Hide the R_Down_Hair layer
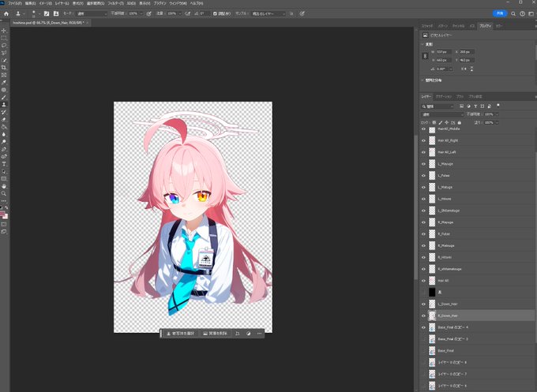 pos(423,315)
